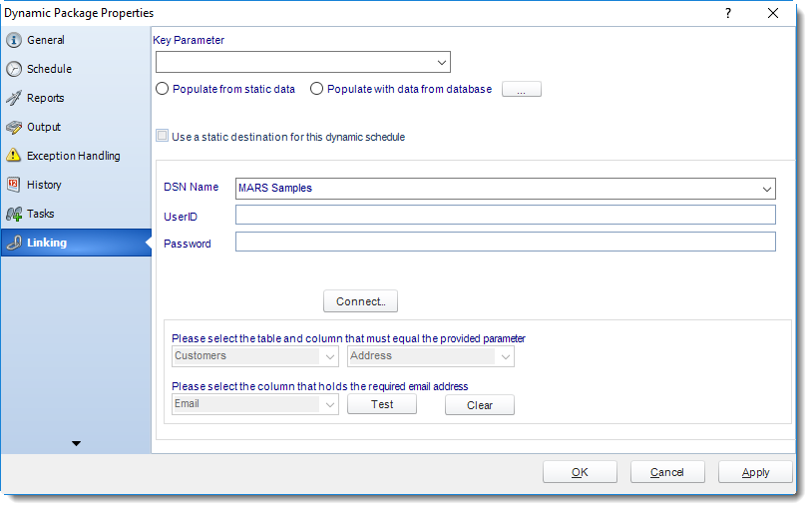Image resolution: width=812 pixels, height=510 pixels.
Task: Select the Linking tab
Action: tap(76, 243)
